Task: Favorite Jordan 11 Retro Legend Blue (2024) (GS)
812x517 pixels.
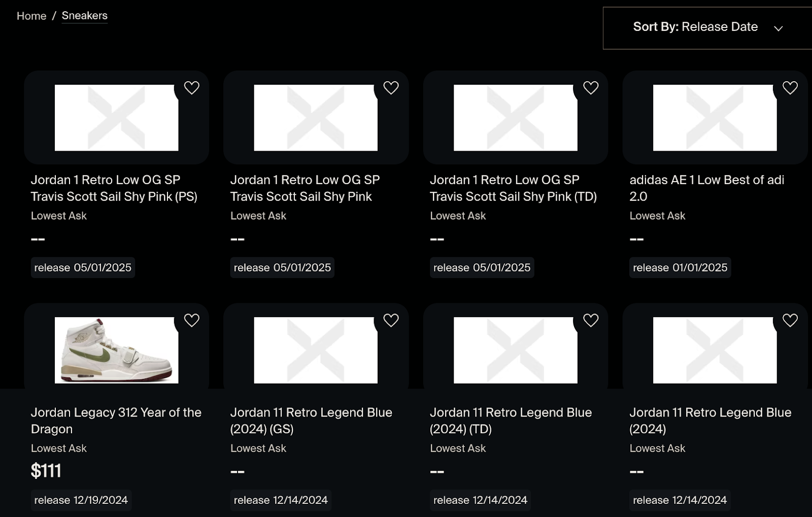Action: [391, 320]
